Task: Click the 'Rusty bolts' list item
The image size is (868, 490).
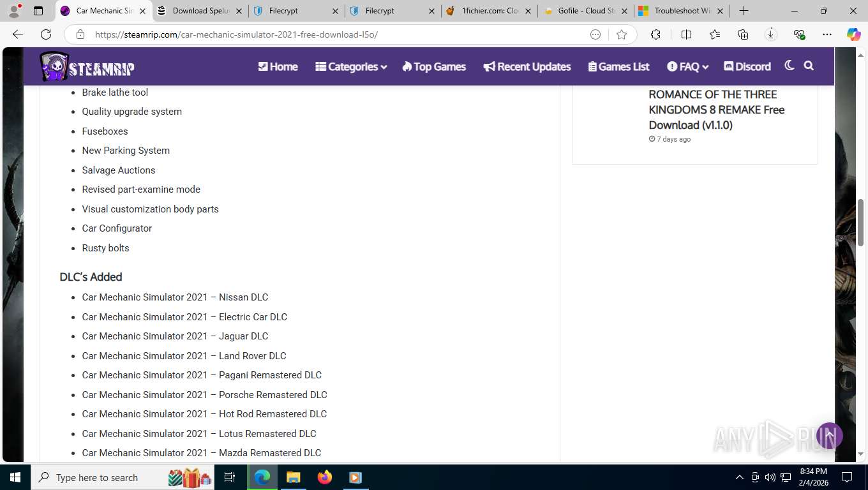Action: (105, 248)
